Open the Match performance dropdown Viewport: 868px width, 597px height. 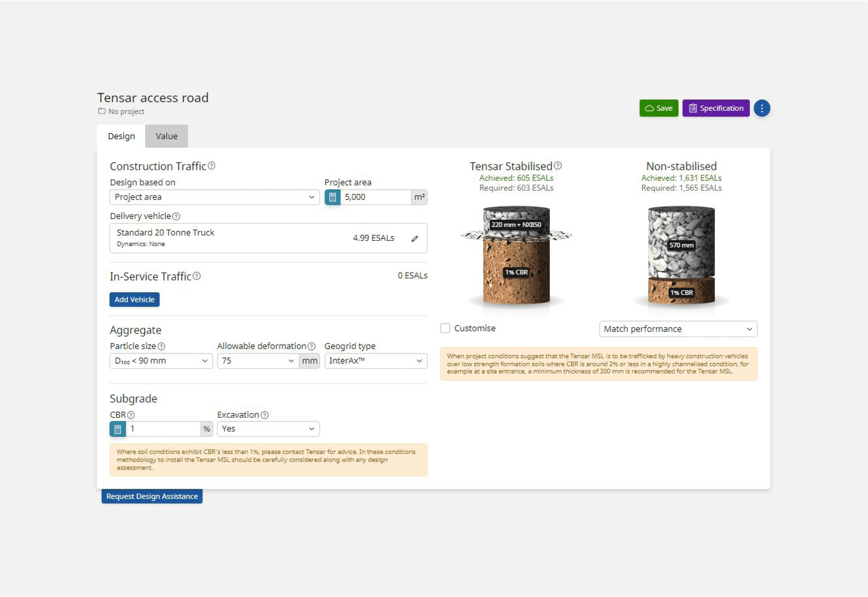coord(678,329)
